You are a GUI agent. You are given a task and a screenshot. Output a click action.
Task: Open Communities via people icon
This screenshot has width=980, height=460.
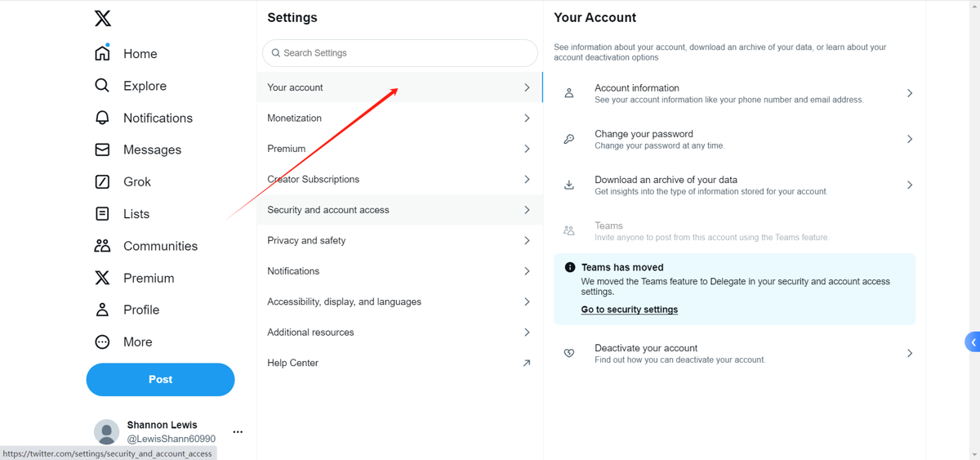click(102, 246)
